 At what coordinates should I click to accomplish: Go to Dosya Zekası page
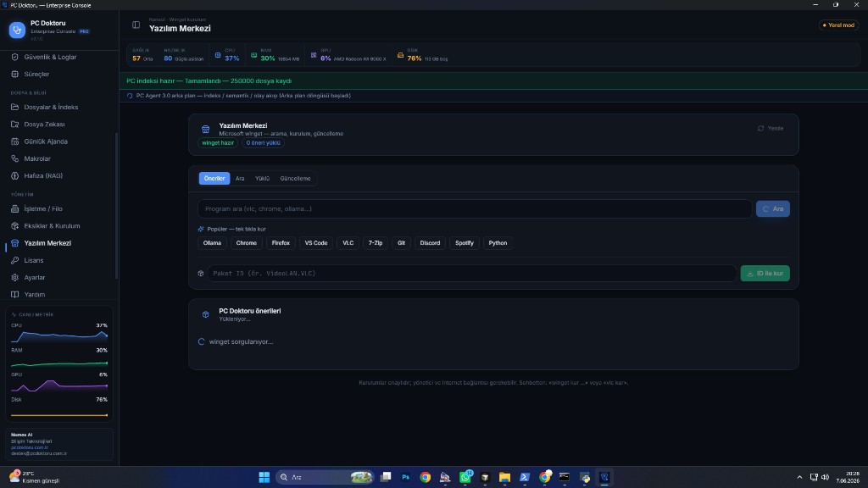(44, 125)
